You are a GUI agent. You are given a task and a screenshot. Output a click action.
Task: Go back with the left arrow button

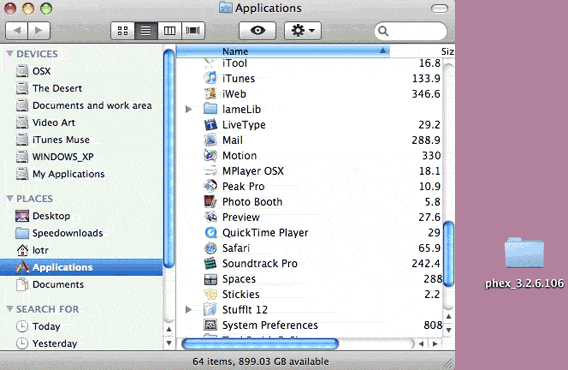(x=17, y=30)
